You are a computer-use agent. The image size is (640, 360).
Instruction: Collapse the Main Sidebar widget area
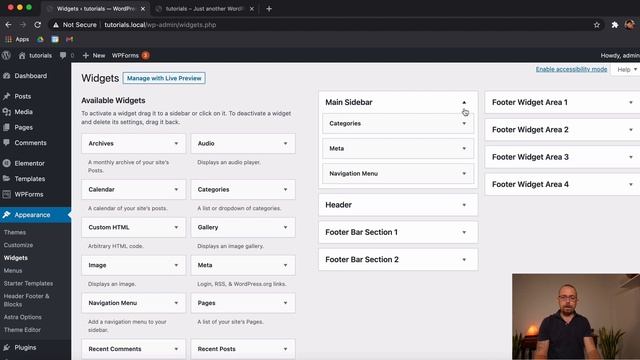(x=464, y=102)
